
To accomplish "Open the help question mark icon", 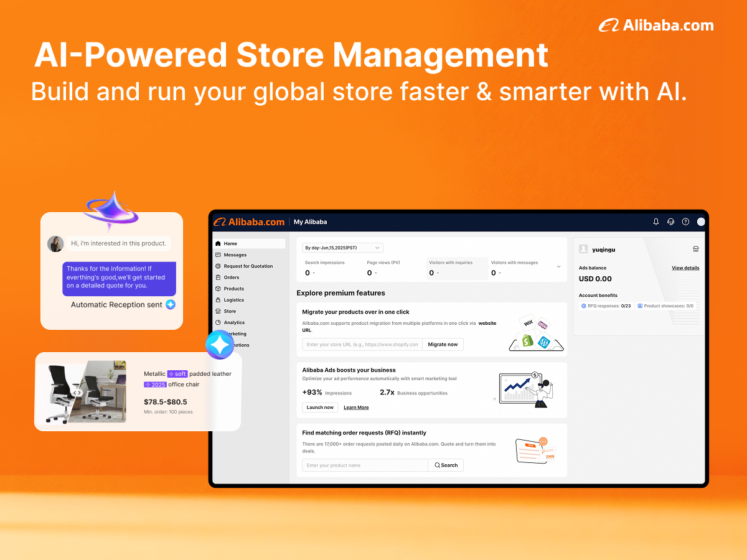I will [x=685, y=222].
